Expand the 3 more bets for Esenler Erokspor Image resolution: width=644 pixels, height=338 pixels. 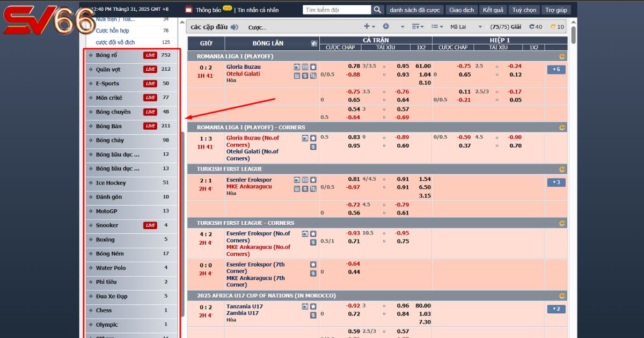pos(556,182)
